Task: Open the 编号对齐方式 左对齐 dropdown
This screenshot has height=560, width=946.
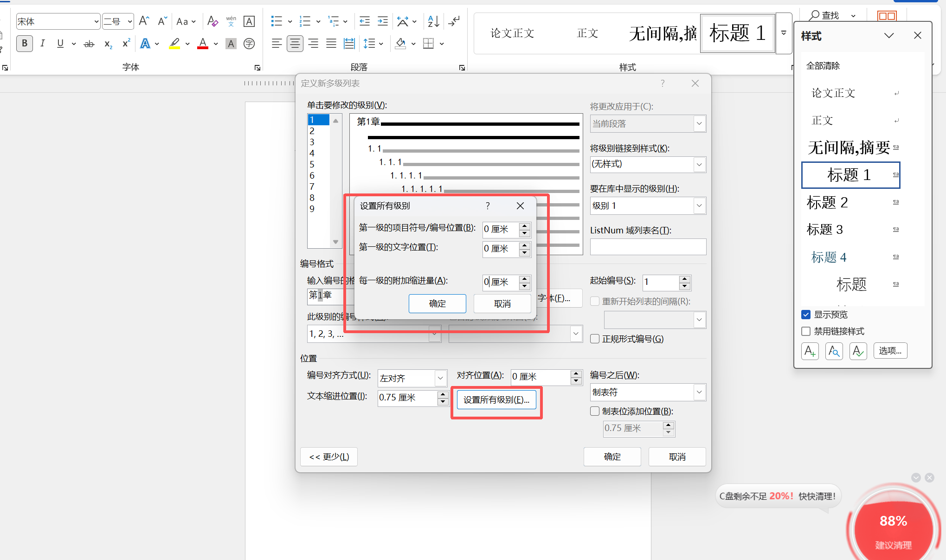Action: [x=440, y=378]
